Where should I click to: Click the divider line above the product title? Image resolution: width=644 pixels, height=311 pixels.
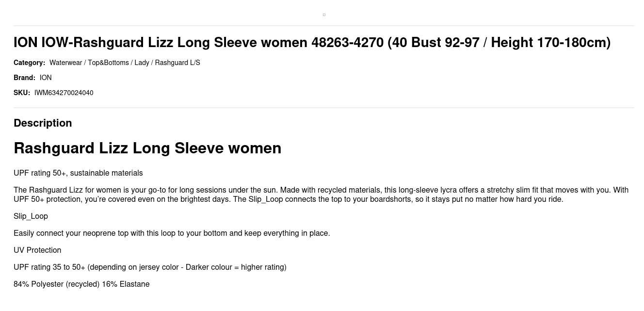324,26
